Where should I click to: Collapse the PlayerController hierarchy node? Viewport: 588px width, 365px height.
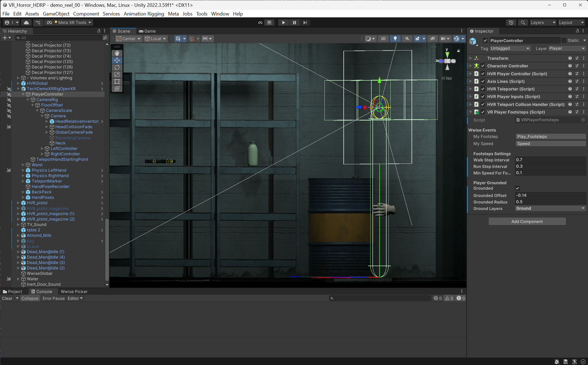(23, 94)
